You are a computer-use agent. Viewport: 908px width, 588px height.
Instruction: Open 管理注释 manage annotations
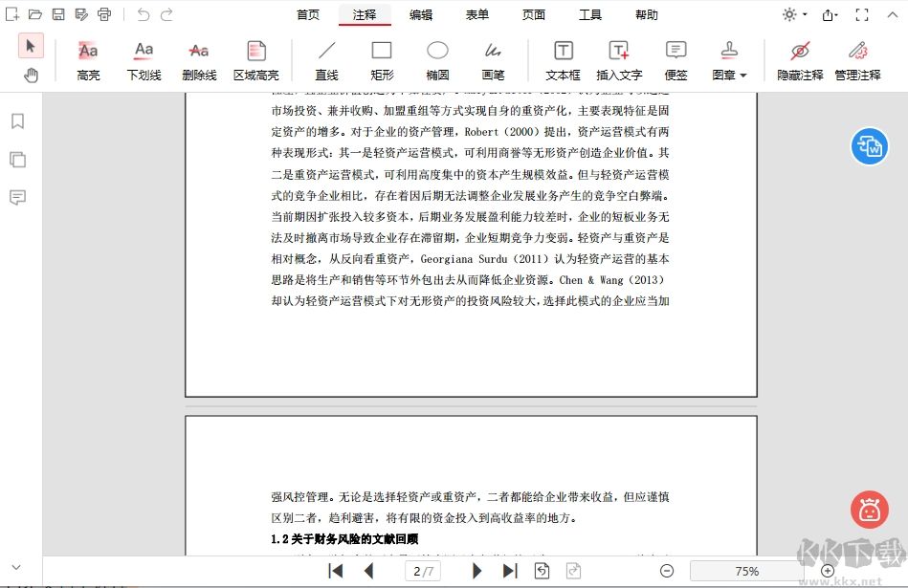pos(857,61)
